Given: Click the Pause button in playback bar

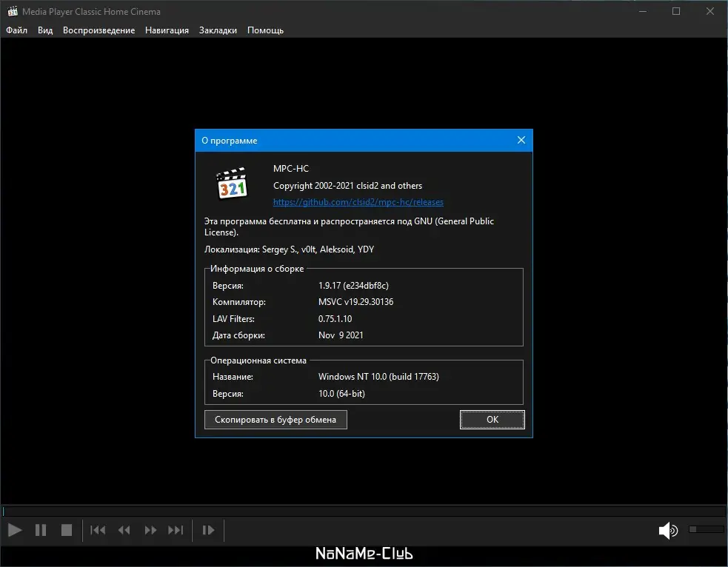Looking at the screenshot, I should point(41,530).
